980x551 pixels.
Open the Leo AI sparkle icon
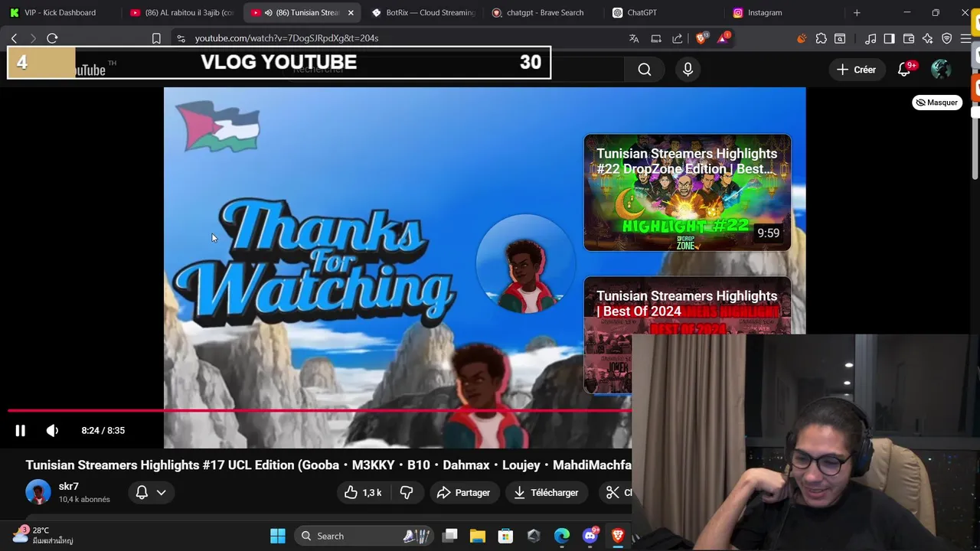(927, 38)
